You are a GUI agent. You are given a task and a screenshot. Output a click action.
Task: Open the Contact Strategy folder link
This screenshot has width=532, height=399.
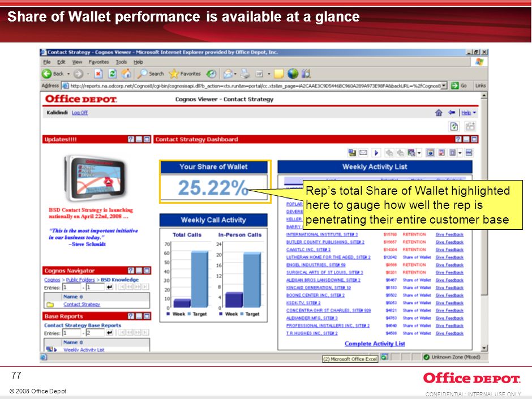click(x=81, y=304)
